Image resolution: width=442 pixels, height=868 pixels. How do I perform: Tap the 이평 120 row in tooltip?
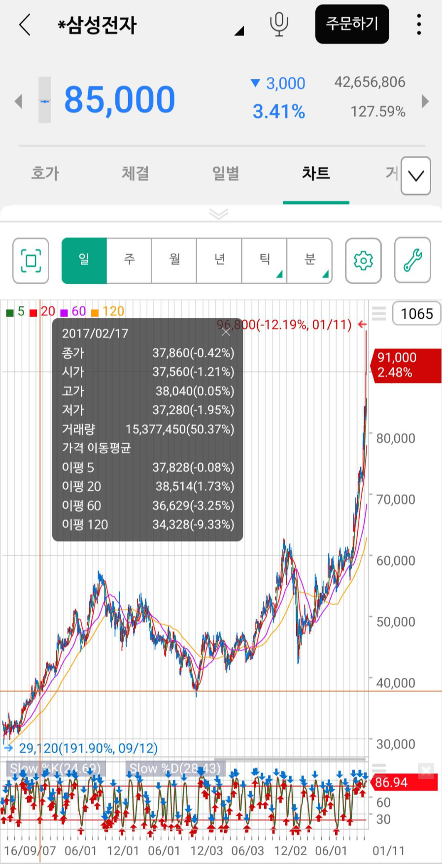[x=148, y=525]
